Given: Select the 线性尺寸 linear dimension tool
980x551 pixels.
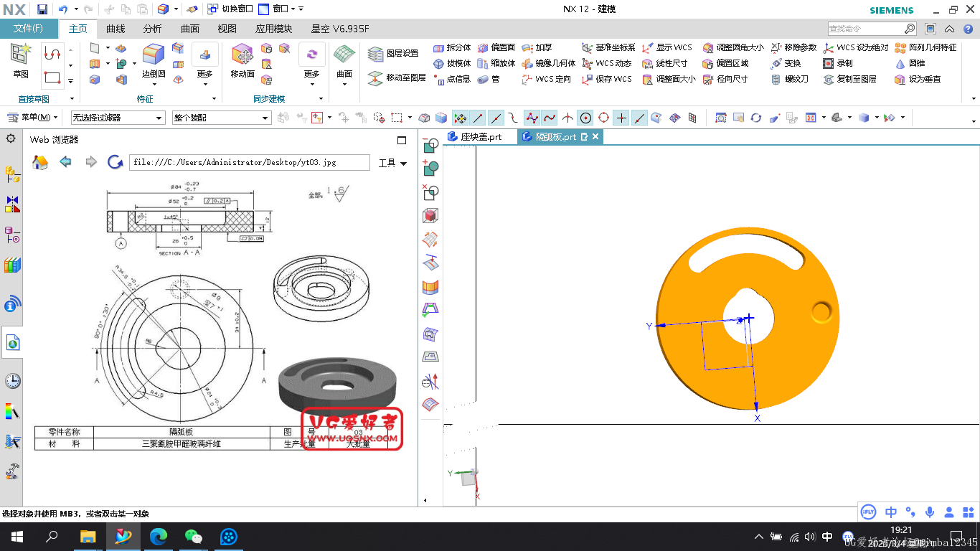Looking at the screenshot, I should (x=665, y=63).
